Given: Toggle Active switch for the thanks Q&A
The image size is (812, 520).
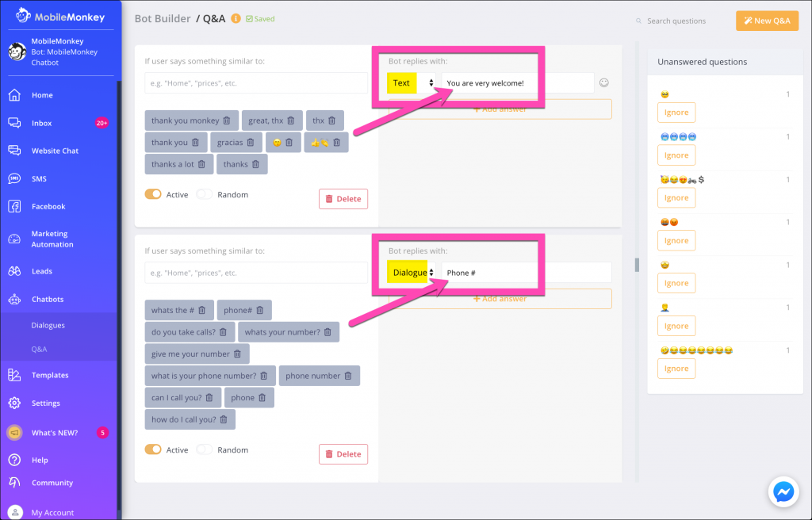Looking at the screenshot, I should point(153,194).
